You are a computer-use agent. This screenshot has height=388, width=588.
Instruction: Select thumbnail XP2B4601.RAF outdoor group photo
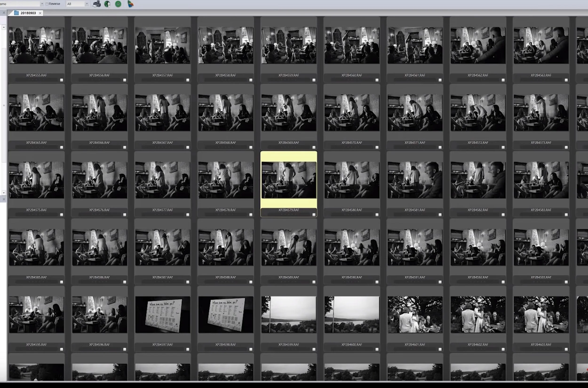click(415, 314)
